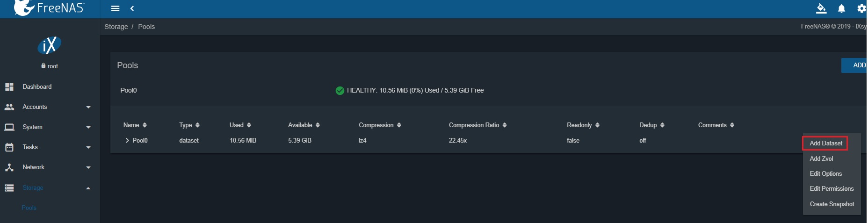868x223 pixels.
Task: Expand the Network sidebar section
Action: 88,167
